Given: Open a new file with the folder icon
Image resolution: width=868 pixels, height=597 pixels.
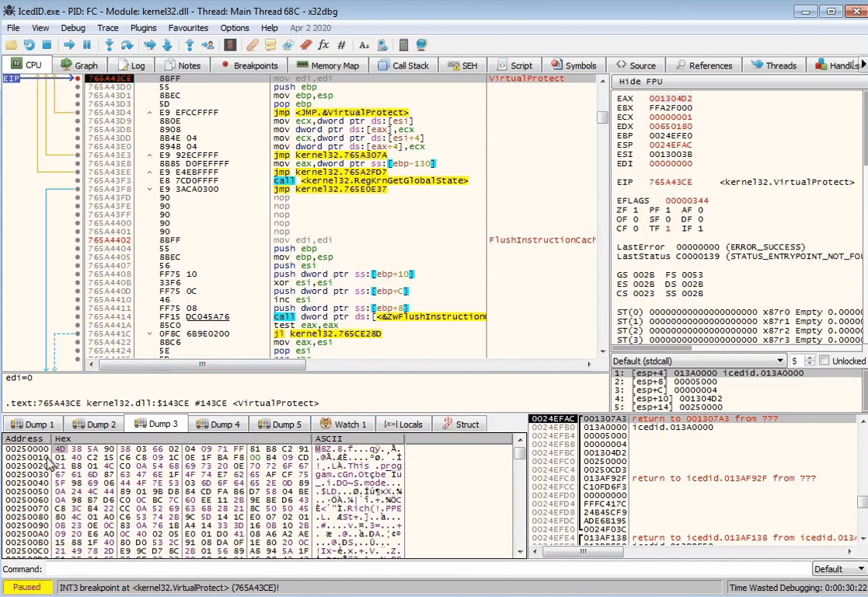Looking at the screenshot, I should pos(11,44).
